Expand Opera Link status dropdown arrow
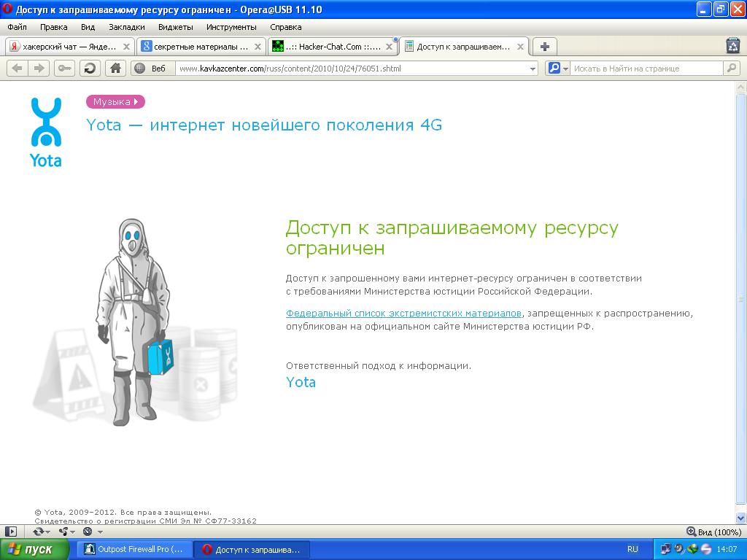The width and height of the screenshot is (747, 560). tap(47, 532)
